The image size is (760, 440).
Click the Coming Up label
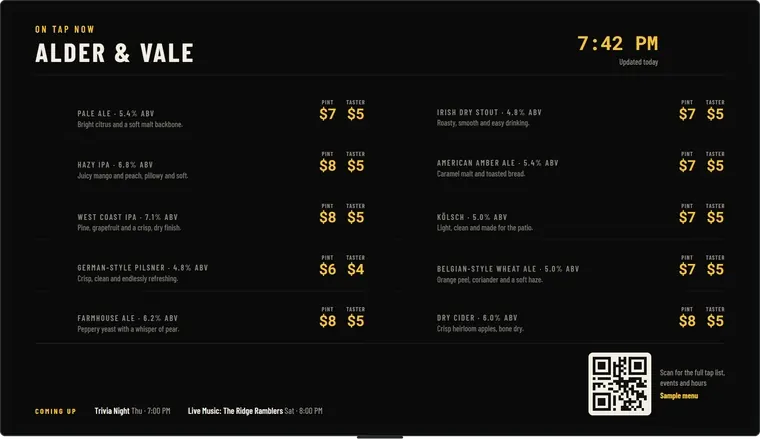tap(55, 411)
